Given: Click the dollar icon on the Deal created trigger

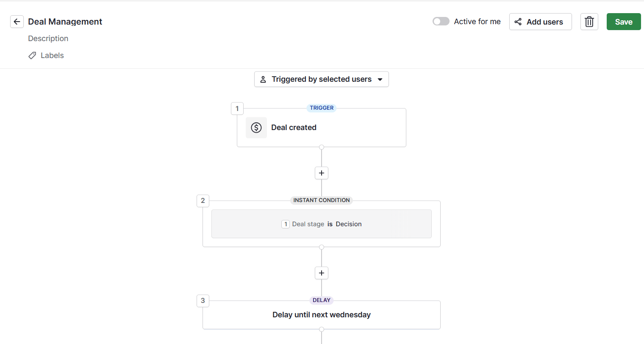Looking at the screenshot, I should tap(256, 127).
